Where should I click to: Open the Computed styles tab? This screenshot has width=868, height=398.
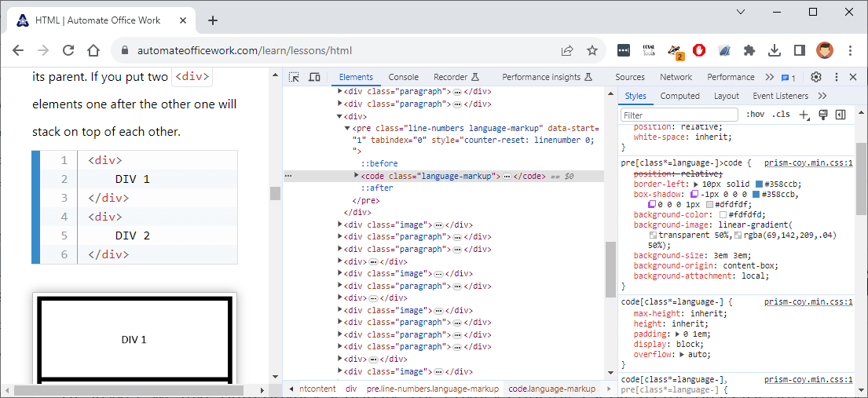tap(679, 96)
